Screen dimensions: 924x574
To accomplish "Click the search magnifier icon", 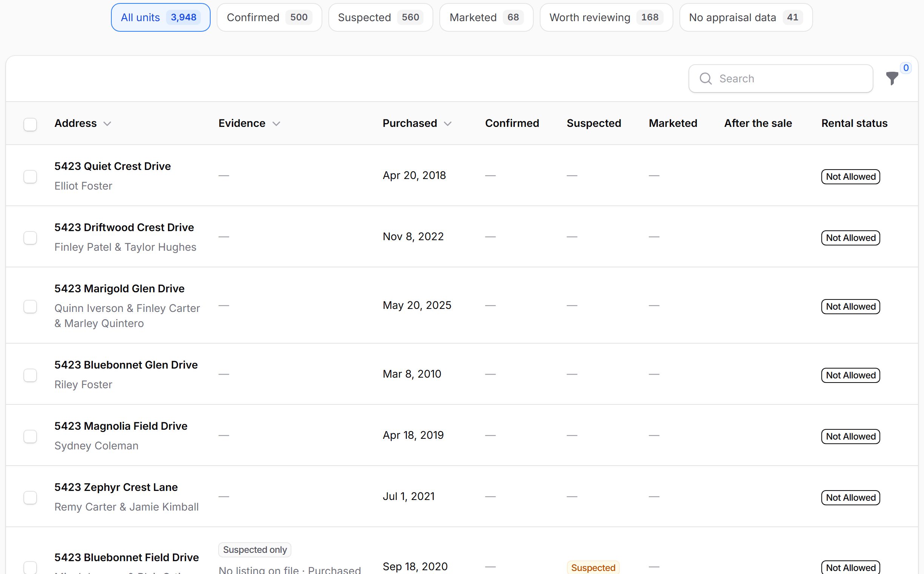I will pos(705,79).
